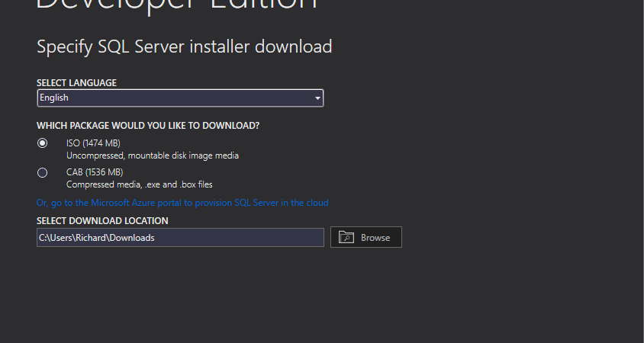The image size is (644, 343).
Task: Click the ISO (1474 MB) label
Action: [x=93, y=143]
